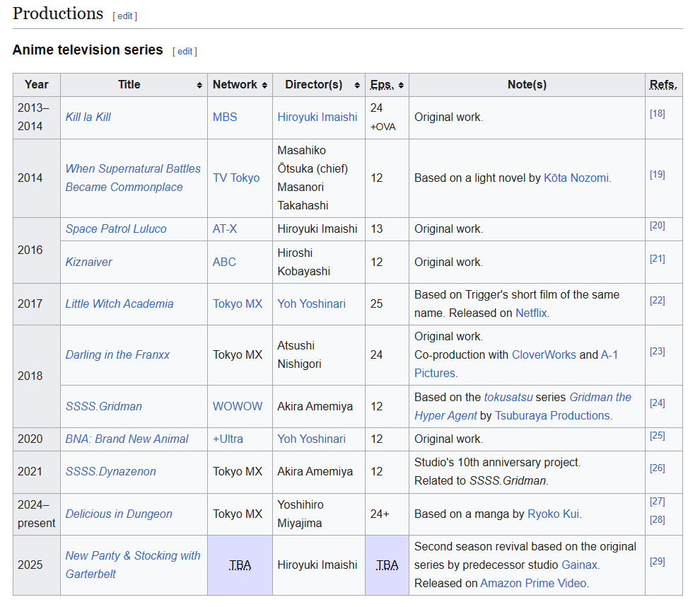Open the tokusatsu link
The image size is (700, 607).
pos(508,397)
